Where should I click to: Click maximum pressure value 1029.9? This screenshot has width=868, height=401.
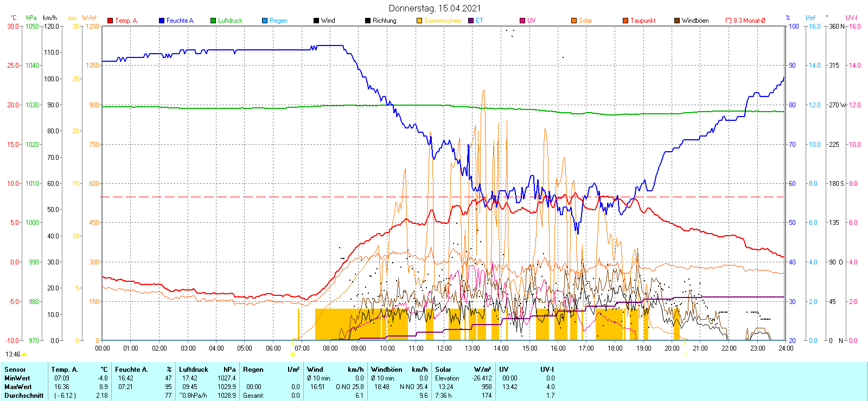tap(227, 387)
